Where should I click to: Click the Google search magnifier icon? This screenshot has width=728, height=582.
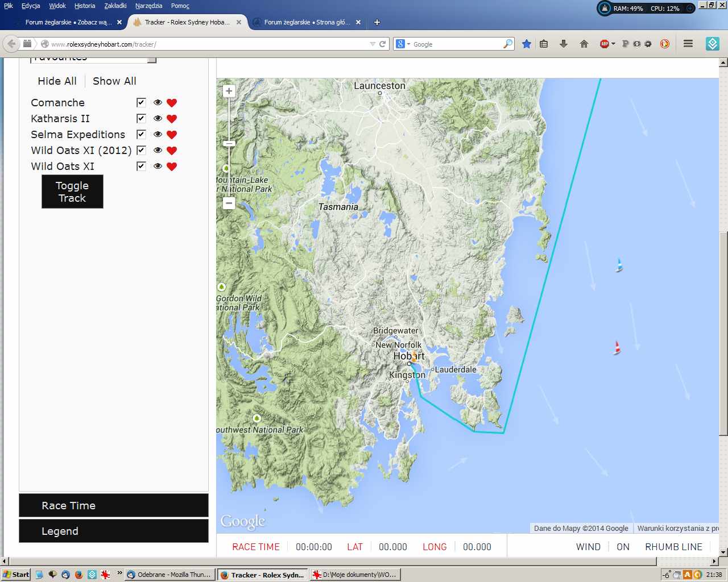[x=508, y=44]
